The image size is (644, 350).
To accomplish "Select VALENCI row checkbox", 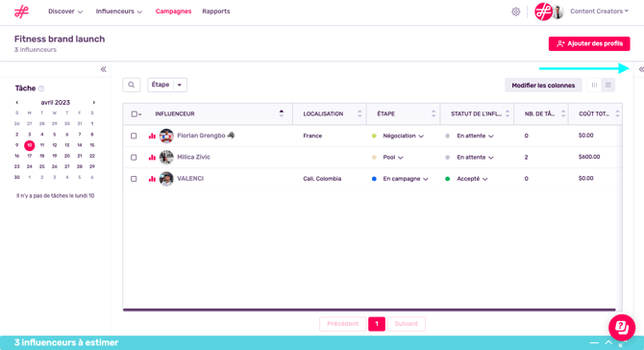I will (x=134, y=179).
